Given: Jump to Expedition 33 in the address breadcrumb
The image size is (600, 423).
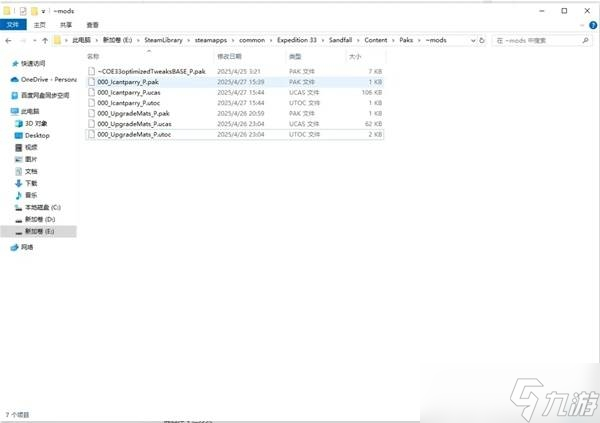Looking at the screenshot, I should coord(297,40).
